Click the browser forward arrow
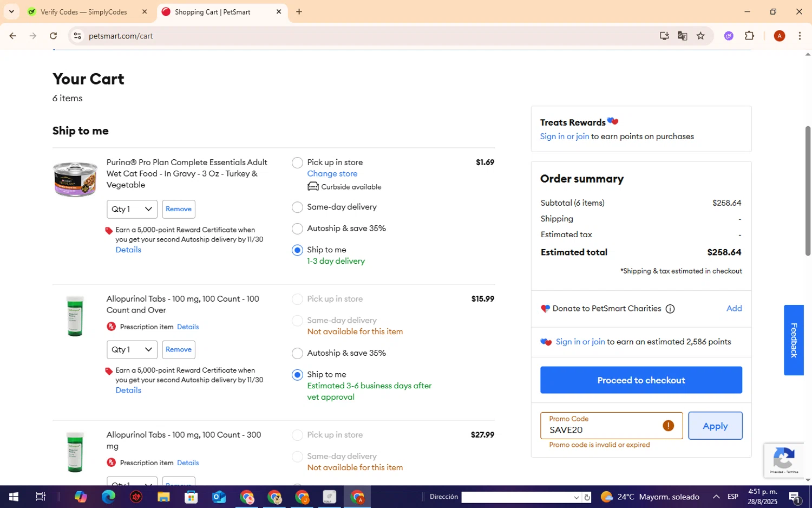 [33, 36]
